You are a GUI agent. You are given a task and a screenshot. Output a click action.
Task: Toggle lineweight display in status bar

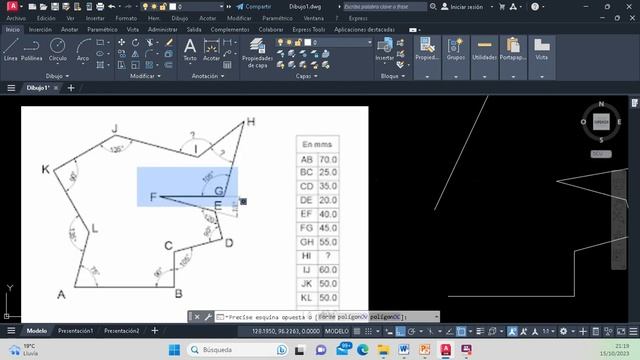click(480, 331)
